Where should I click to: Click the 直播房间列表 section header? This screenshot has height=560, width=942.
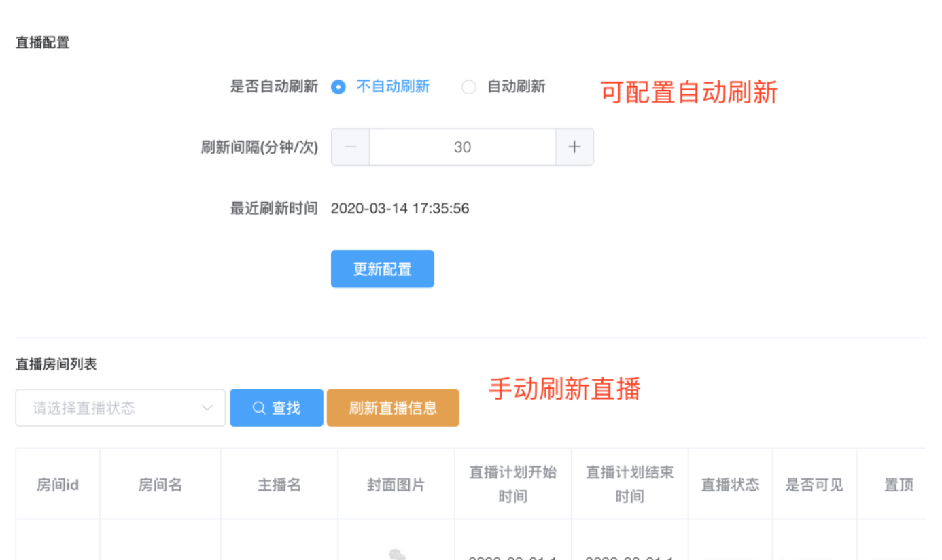click(56, 364)
